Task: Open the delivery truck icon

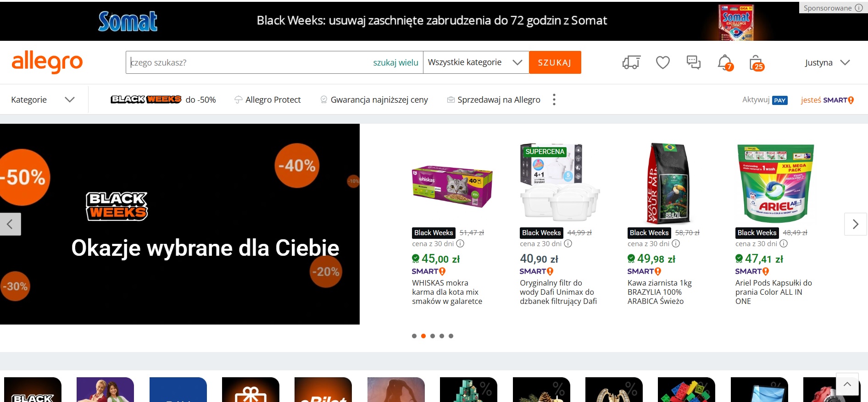Action: 631,62
